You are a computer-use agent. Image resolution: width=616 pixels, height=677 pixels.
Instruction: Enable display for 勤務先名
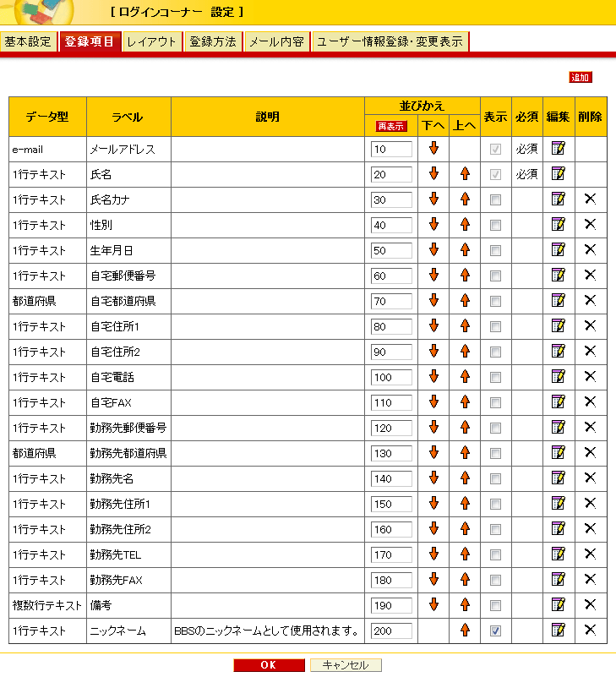(x=495, y=479)
